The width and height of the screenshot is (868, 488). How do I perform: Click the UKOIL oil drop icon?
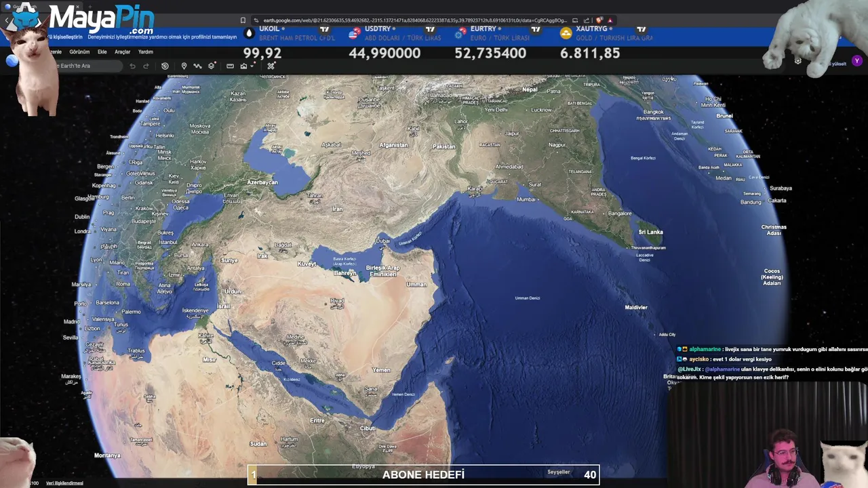pos(249,33)
